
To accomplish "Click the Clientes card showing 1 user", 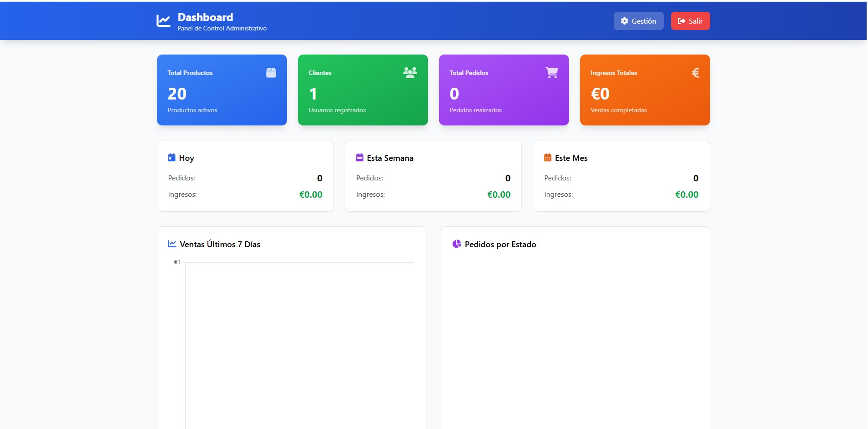I will pyautogui.click(x=363, y=90).
